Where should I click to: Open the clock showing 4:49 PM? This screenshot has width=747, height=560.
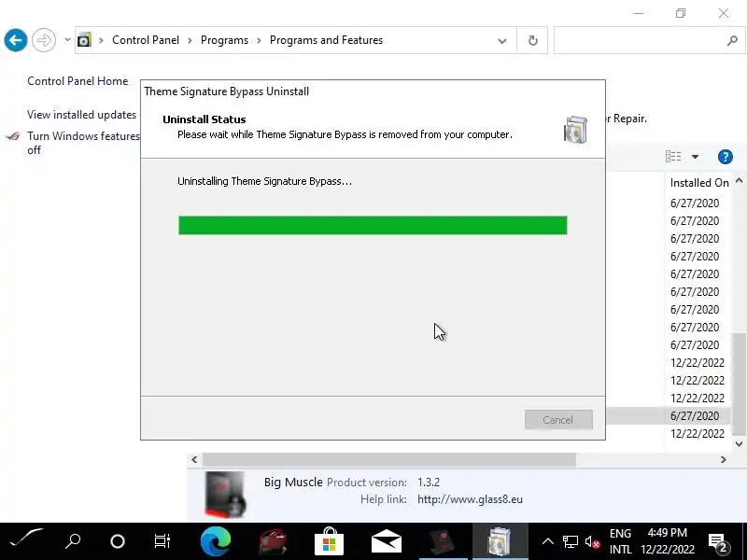pyautogui.click(x=668, y=541)
